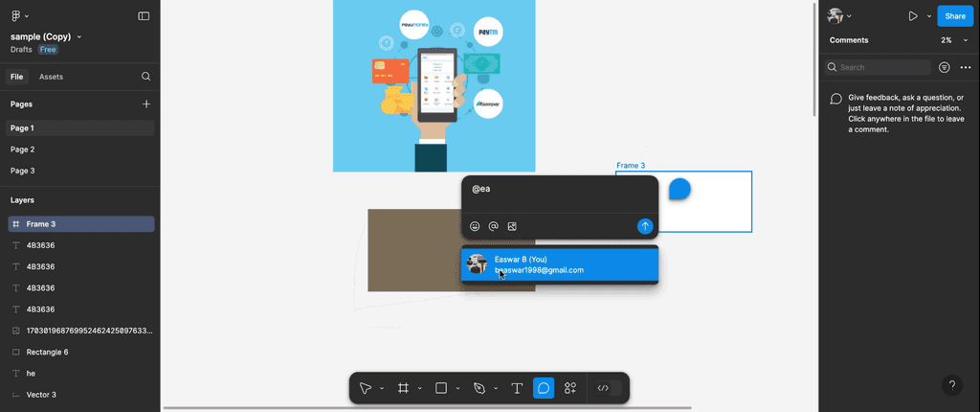This screenshot has height=412, width=980.
Task: Click the canvas vertical scrollbar
Action: click(x=813, y=59)
